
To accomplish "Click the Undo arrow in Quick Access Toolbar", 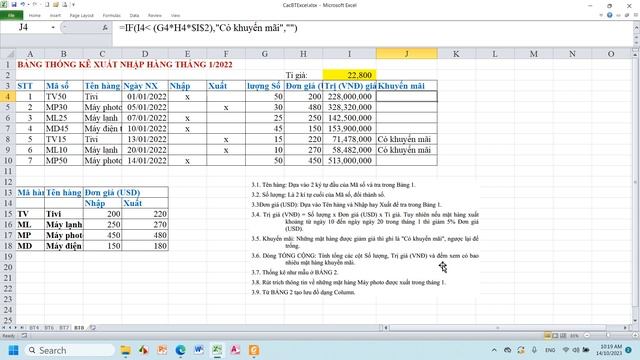I will [23, 4].
